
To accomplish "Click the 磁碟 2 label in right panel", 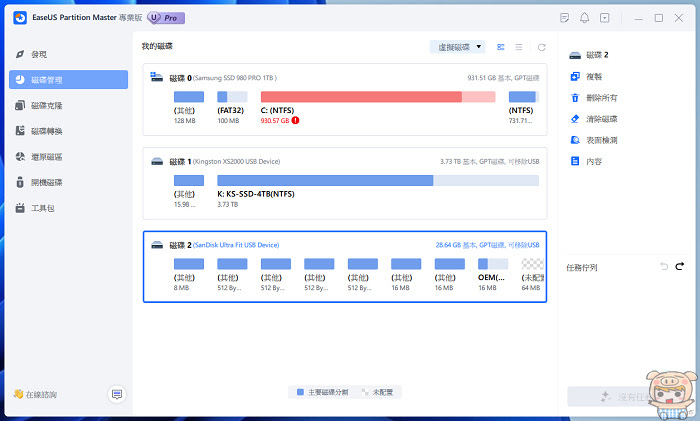I will (597, 55).
